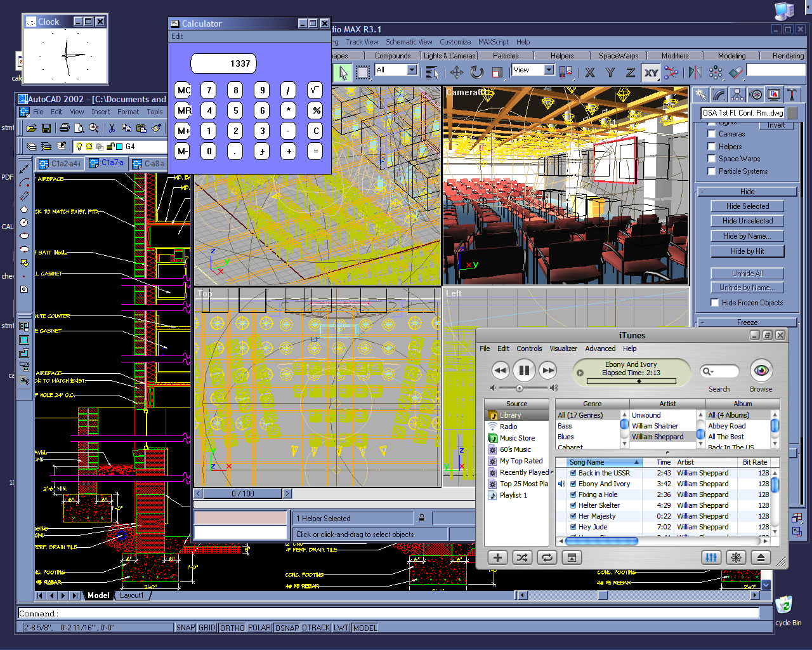Open the selection filter All dropdown in MAX
This screenshot has width=812, height=650.
412,70
